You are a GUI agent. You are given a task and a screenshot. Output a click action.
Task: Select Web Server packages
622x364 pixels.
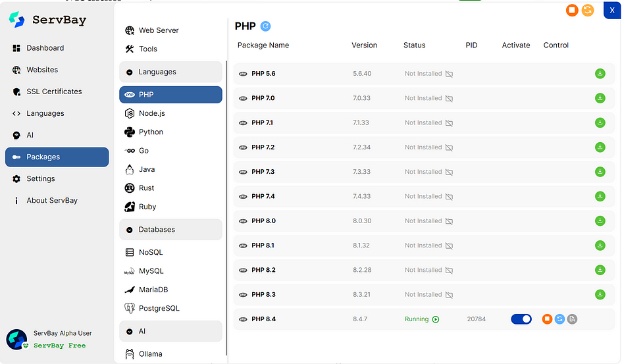(170, 30)
